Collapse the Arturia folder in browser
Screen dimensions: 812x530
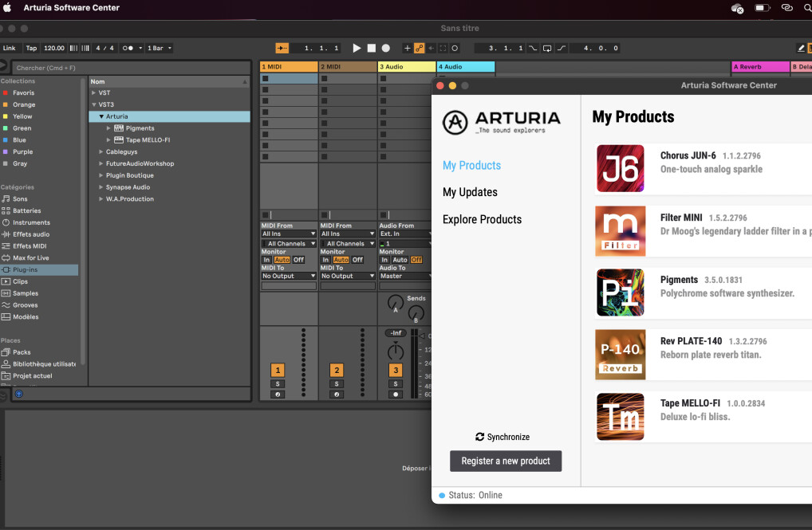click(101, 116)
